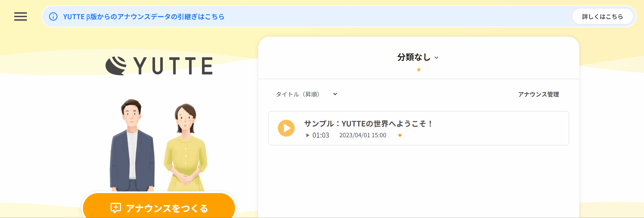Click the 詳しくはこちら button
The width and height of the screenshot is (644, 218).
pos(602,16)
